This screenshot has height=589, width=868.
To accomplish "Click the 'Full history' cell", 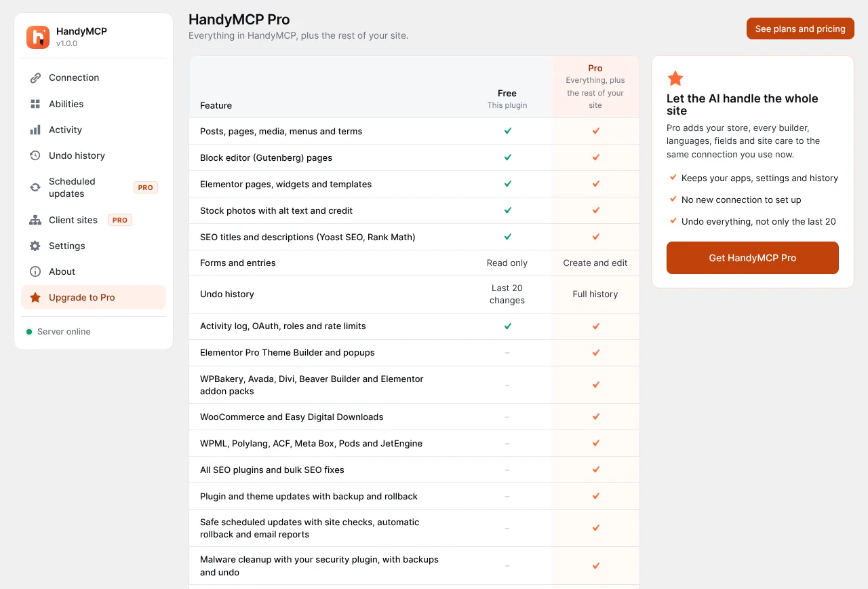I will tap(595, 294).
